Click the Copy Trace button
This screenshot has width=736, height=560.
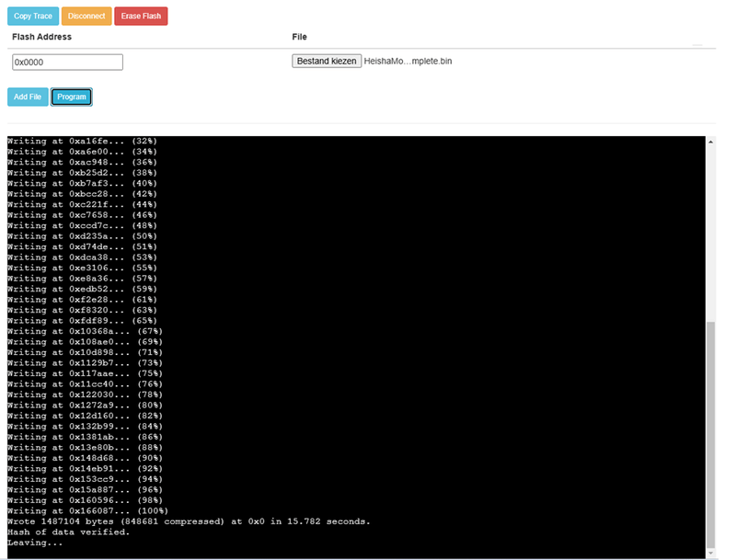click(x=33, y=16)
